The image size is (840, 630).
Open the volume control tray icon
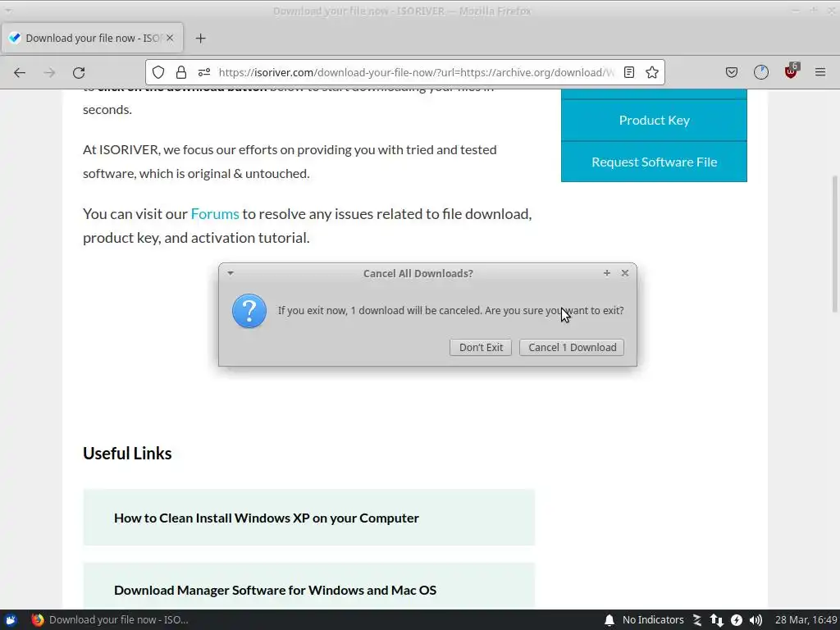[x=756, y=620]
